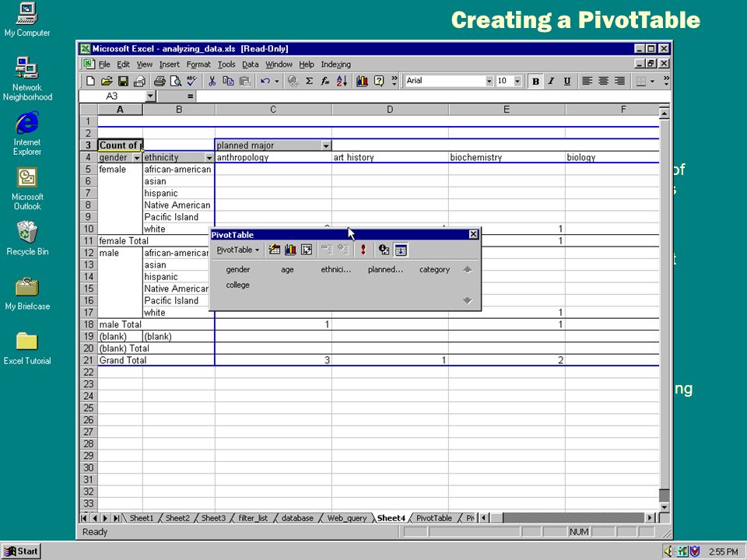Image resolution: width=747 pixels, height=560 pixels.
Task: Select the gender field button in PivotTable toolbar
Action: coord(238,270)
